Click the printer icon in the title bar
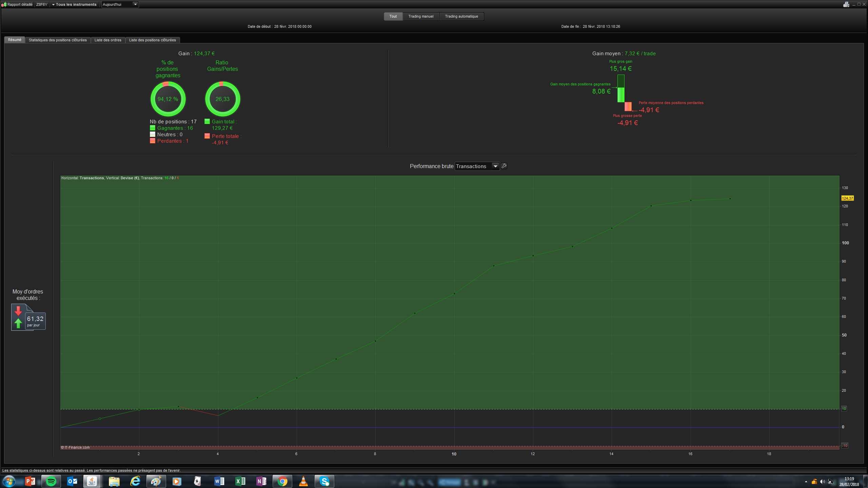868x488 pixels. pyautogui.click(x=846, y=4)
